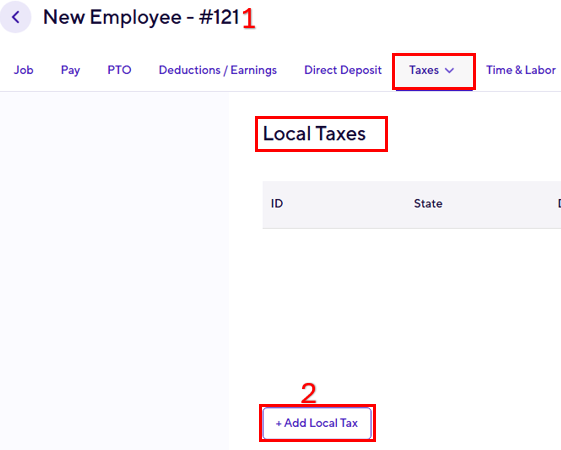Screen dimensions: 561x450
Task: Sort by the ID column header
Action: tap(277, 204)
